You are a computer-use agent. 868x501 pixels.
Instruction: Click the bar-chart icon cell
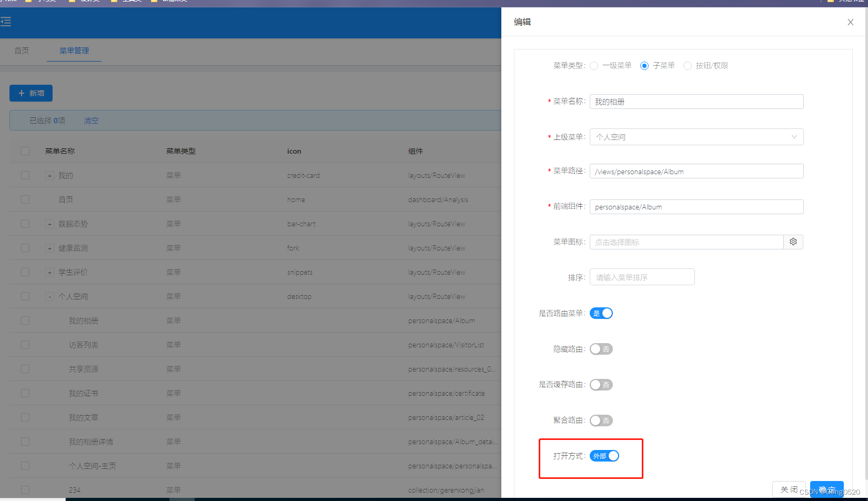(x=301, y=224)
